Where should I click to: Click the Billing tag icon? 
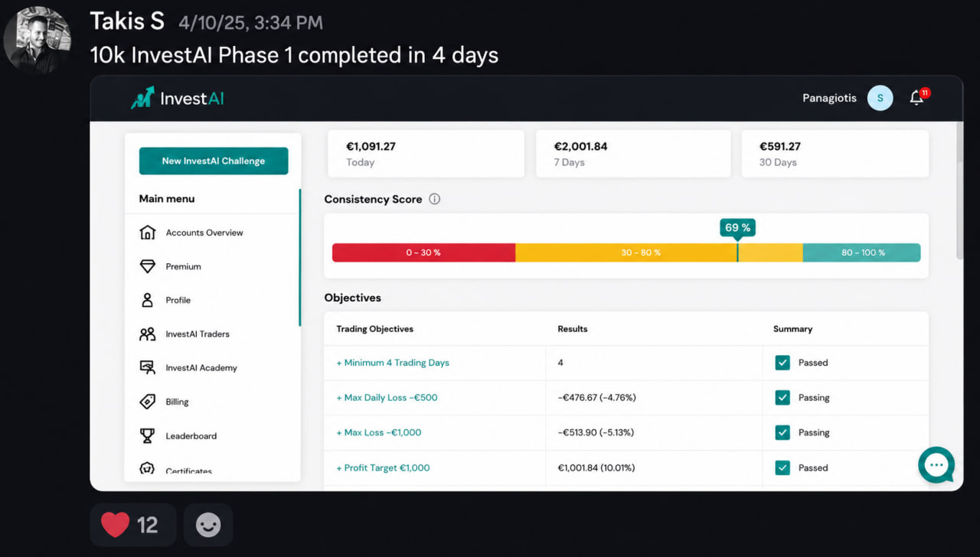point(148,402)
